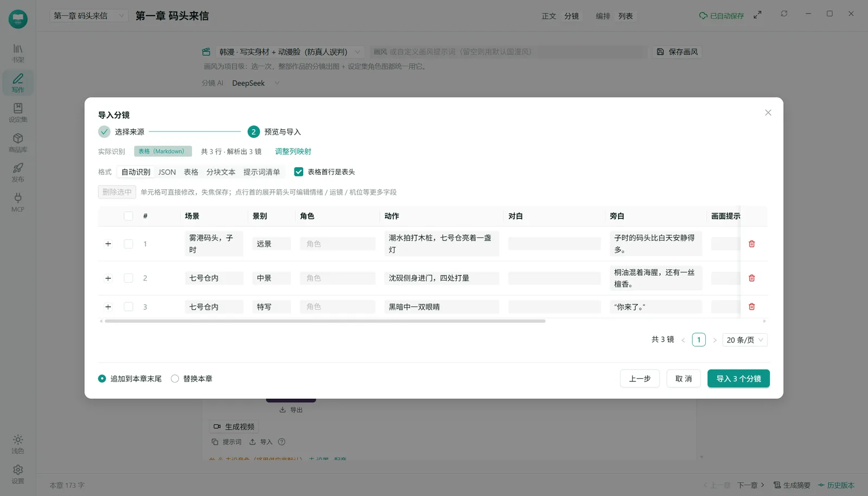Delete row 3 with trash icon
The width and height of the screenshot is (868, 496).
click(752, 307)
